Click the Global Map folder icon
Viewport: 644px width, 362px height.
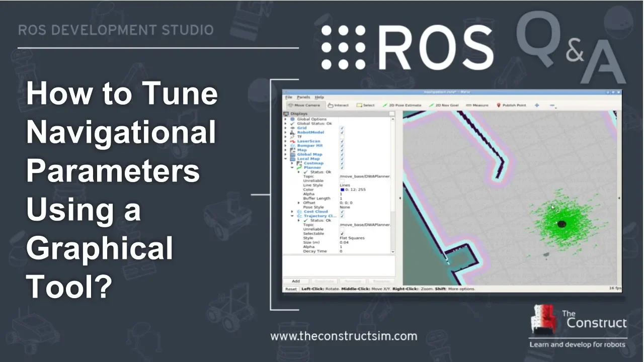tap(292, 154)
